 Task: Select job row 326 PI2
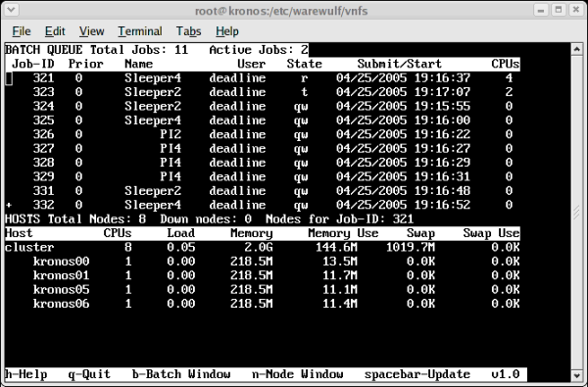pyautogui.click(x=263, y=134)
